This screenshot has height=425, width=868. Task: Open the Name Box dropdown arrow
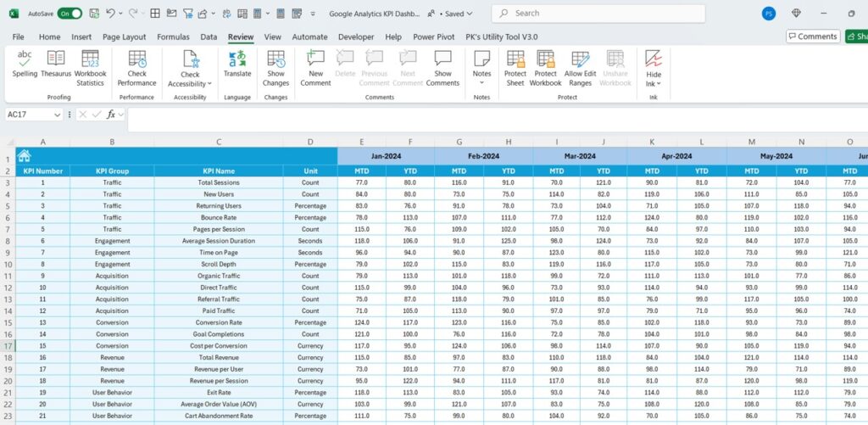58,115
